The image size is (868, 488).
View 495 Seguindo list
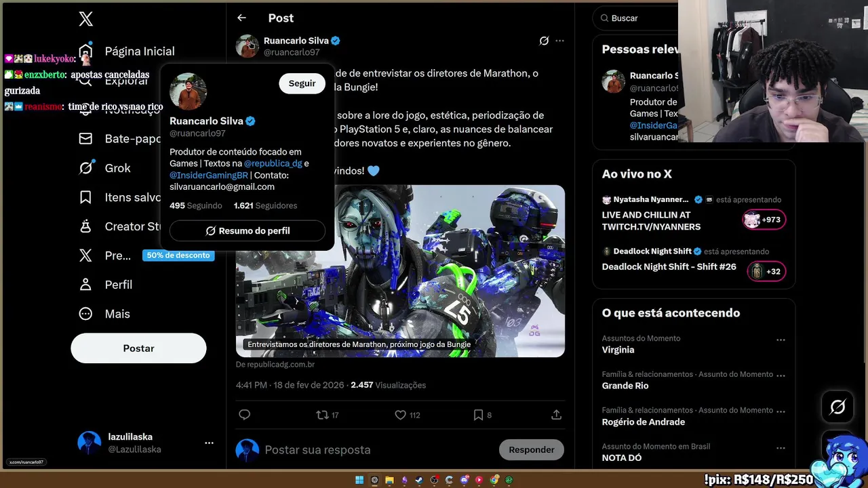[195, 205]
